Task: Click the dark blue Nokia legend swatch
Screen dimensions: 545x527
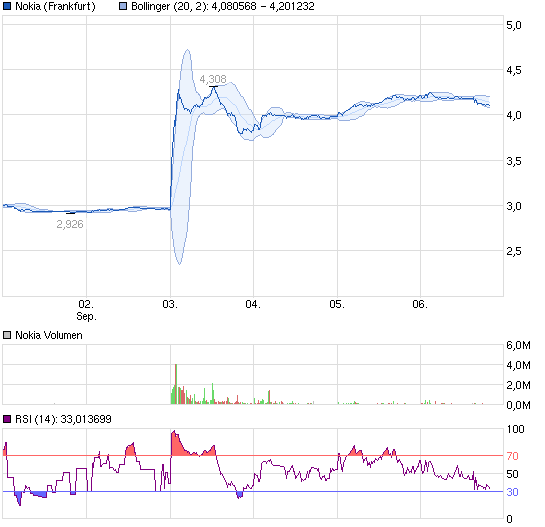Action: [x=7, y=6]
